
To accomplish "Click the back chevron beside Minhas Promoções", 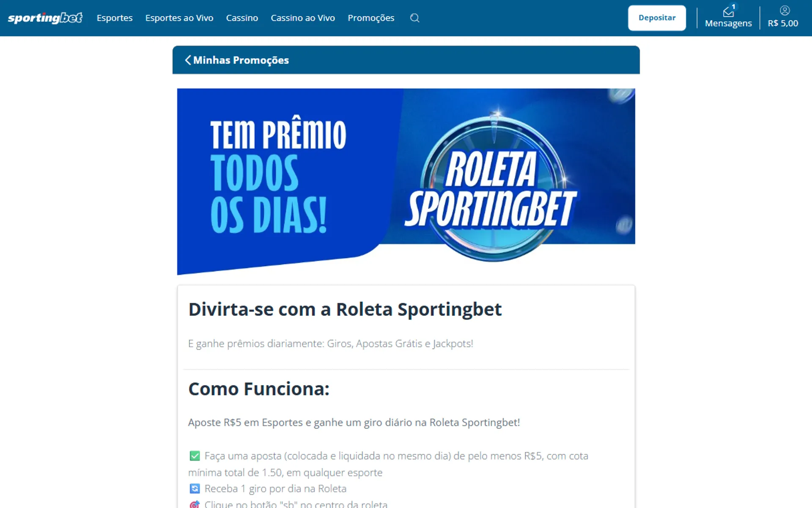I will (x=188, y=60).
